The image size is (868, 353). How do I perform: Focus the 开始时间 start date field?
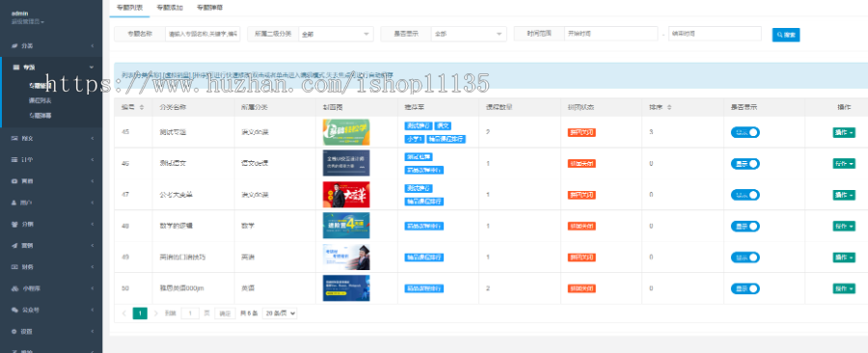pyautogui.click(x=611, y=34)
